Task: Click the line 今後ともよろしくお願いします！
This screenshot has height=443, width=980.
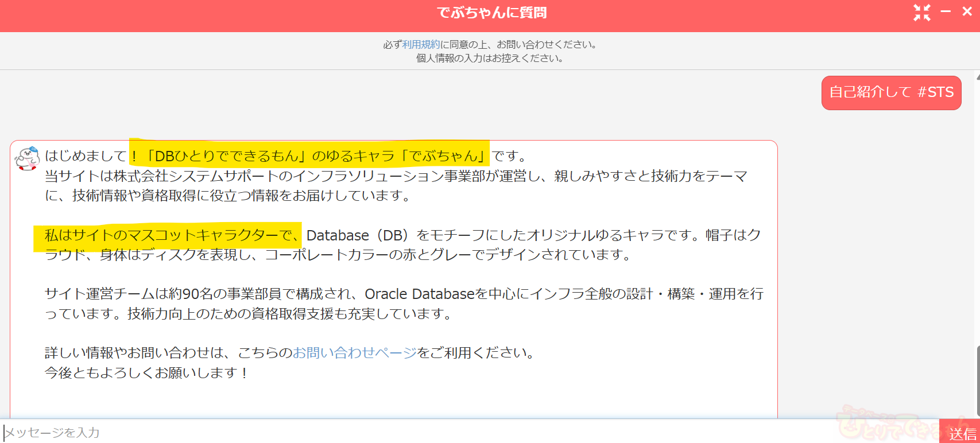Action: click(x=147, y=372)
